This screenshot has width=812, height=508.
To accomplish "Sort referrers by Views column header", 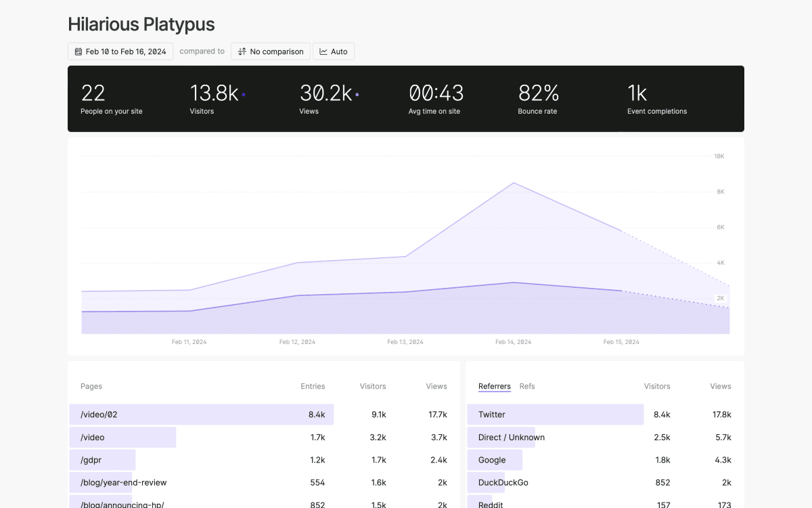I will pyautogui.click(x=721, y=386).
